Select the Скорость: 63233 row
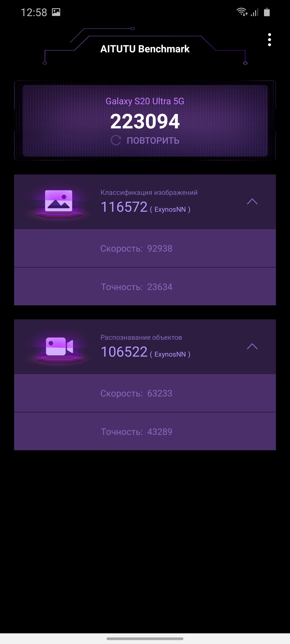Screen dimensions: 290x644 click(x=145, y=393)
